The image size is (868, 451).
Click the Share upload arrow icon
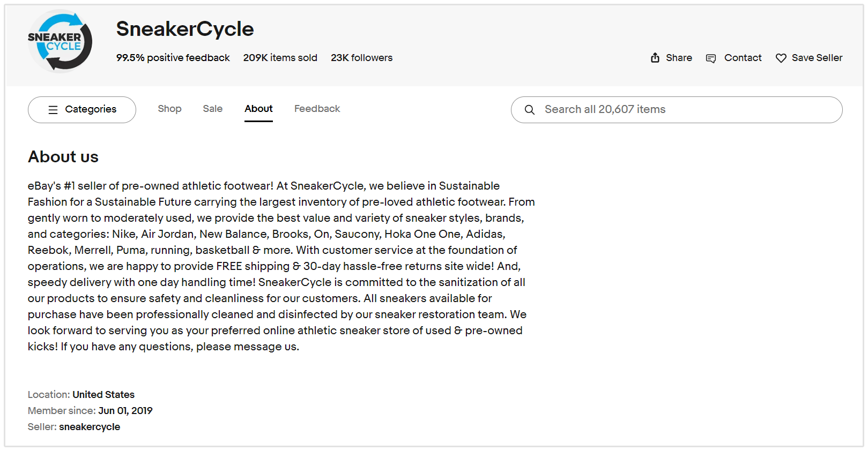(x=655, y=58)
